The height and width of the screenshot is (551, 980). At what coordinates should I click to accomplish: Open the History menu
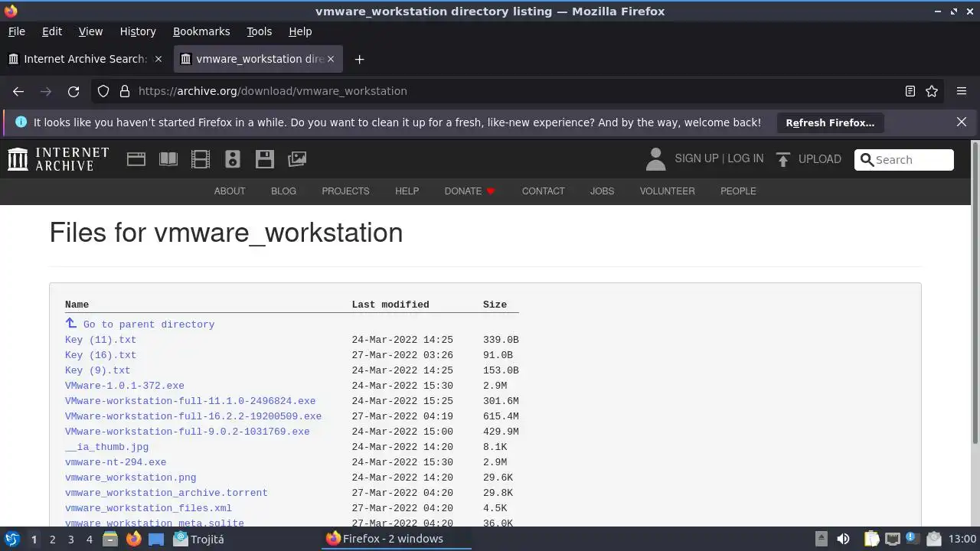click(x=138, y=31)
